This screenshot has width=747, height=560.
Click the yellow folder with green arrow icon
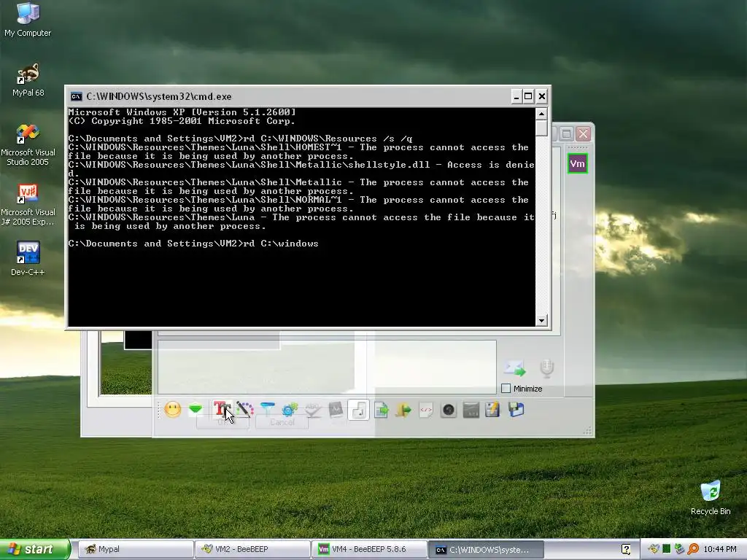coord(403,410)
